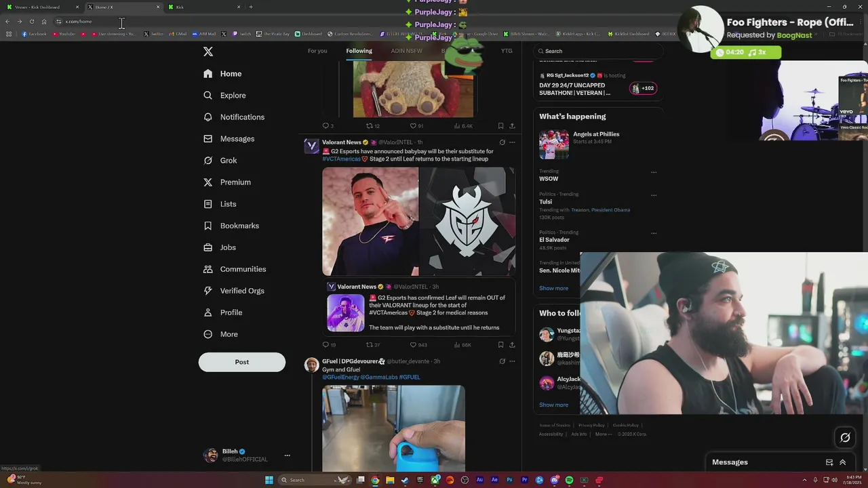868x488 pixels.
Task: Open Spotify from the taskbar
Action: pos(569,480)
